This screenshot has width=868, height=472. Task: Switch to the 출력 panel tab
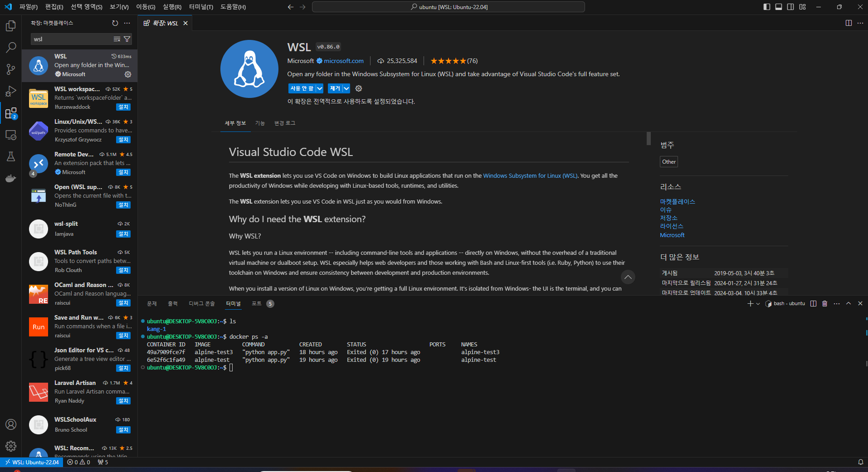coord(173,304)
